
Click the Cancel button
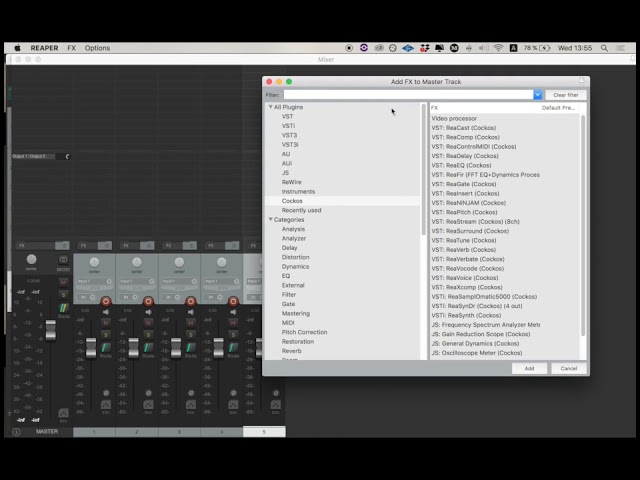[569, 368]
